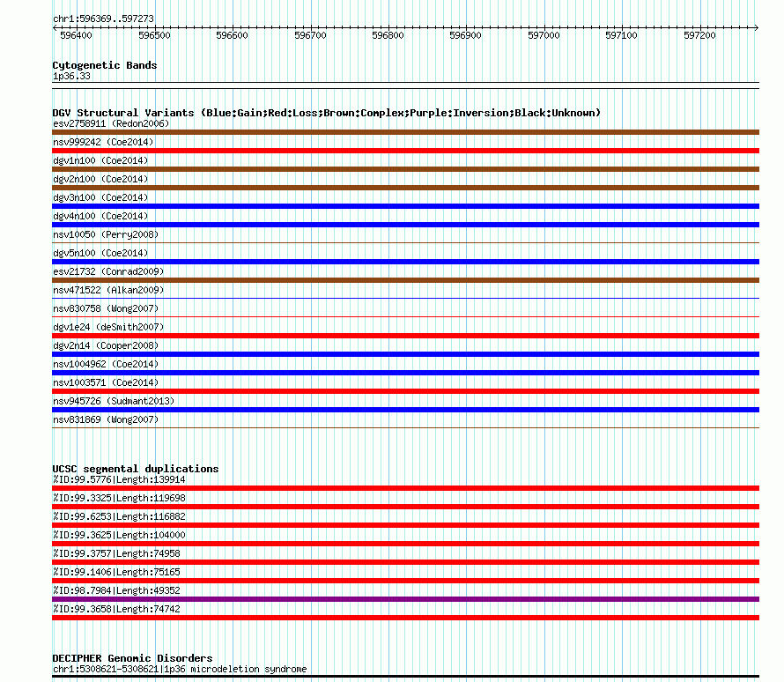
Task: Click the red bar under %ID:99.3658
Action: click(x=405, y=618)
